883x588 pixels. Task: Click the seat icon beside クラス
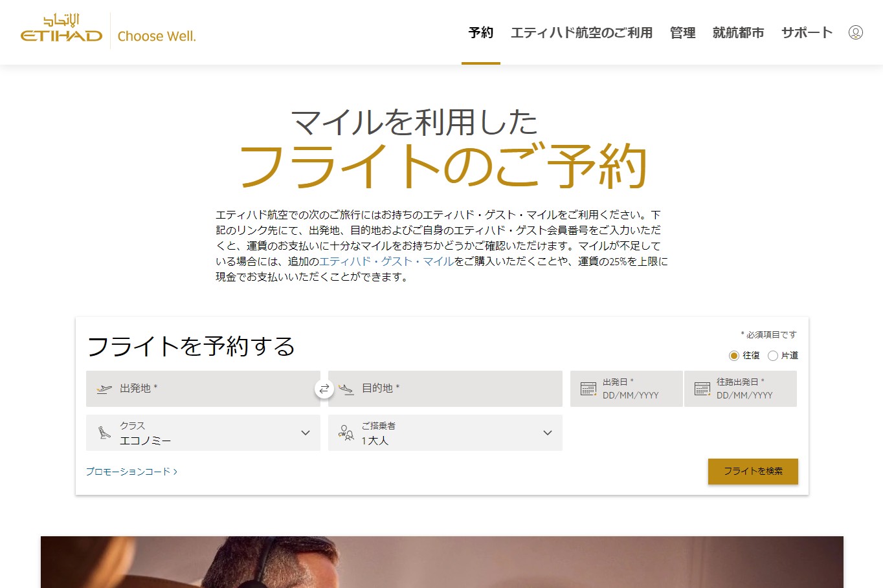point(104,433)
